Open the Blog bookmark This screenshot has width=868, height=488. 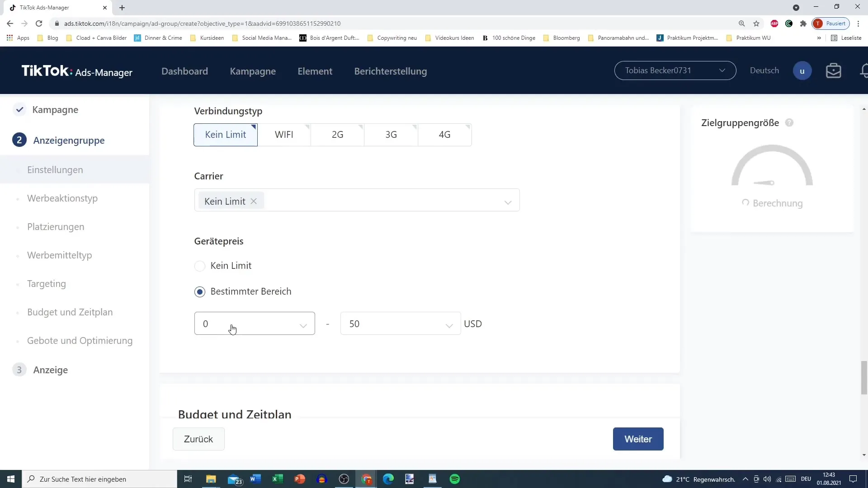(48, 38)
